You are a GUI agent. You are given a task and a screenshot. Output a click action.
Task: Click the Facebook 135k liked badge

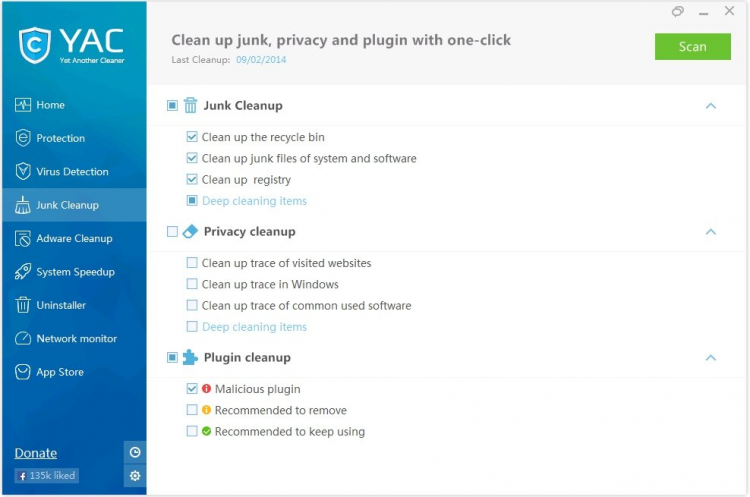[46, 476]
